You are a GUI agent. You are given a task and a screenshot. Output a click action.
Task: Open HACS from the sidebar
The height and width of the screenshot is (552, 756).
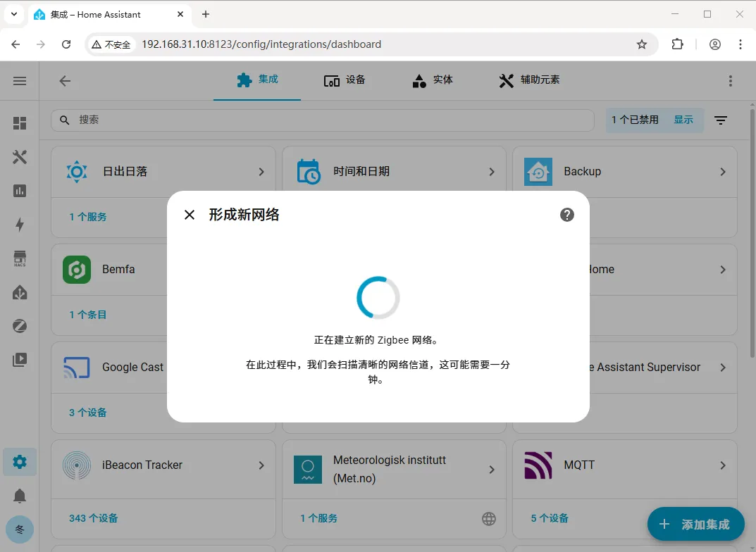[20, 258]
